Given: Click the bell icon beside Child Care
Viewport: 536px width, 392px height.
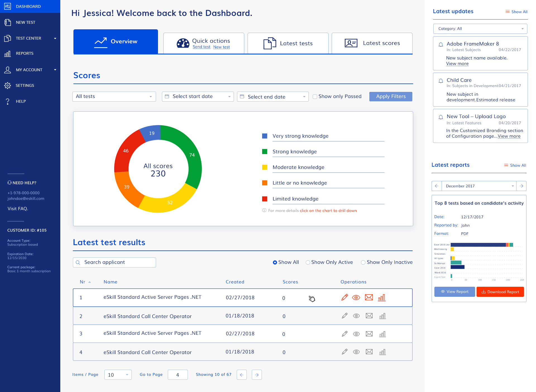Looking at the screenshot, I should coord(441,81).
